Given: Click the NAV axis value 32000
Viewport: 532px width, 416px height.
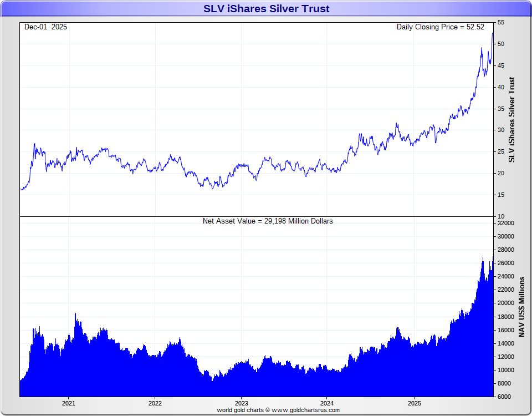Looking at the screenshot, I should (505, 223).
